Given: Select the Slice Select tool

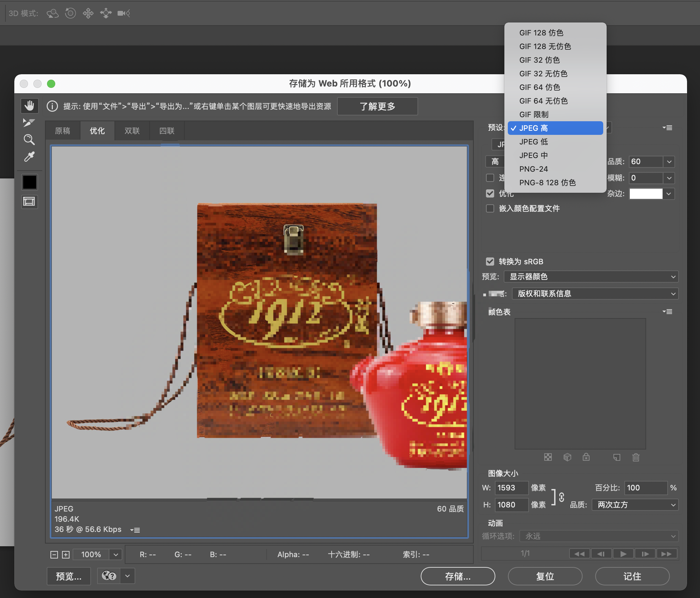Looking at the screenshot, I should 29,123.
